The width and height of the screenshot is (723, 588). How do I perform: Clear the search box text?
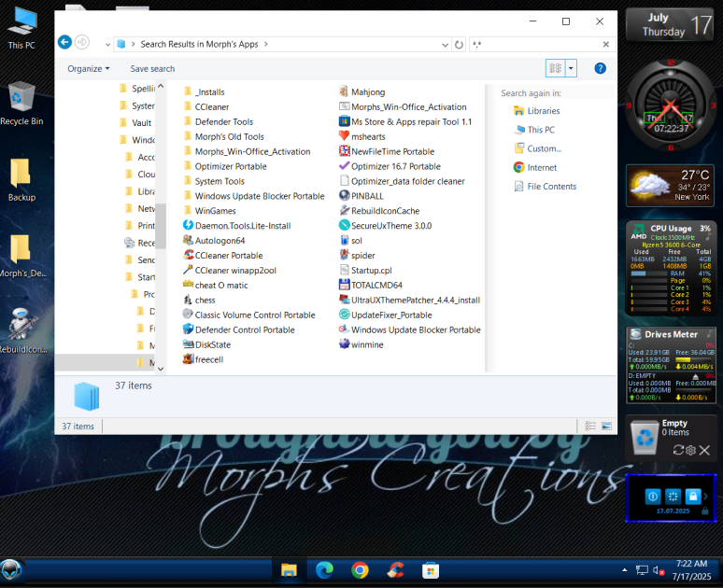point(606,44)
